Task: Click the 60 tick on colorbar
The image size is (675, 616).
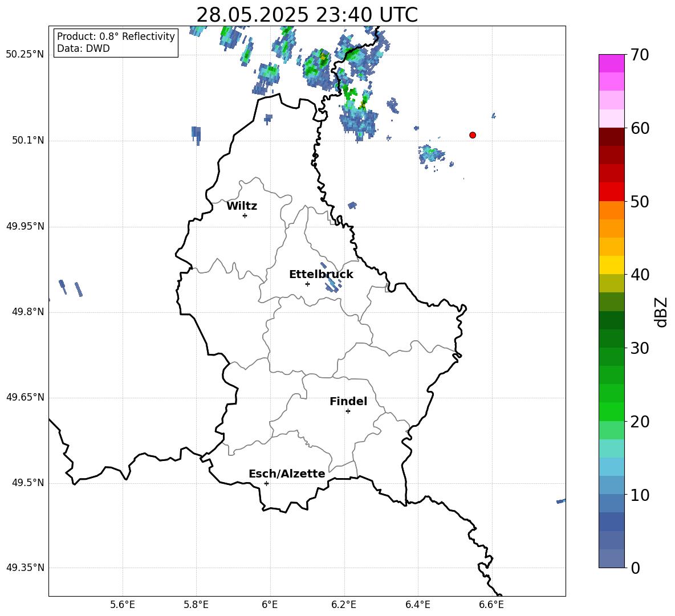Action: point(640,128)
